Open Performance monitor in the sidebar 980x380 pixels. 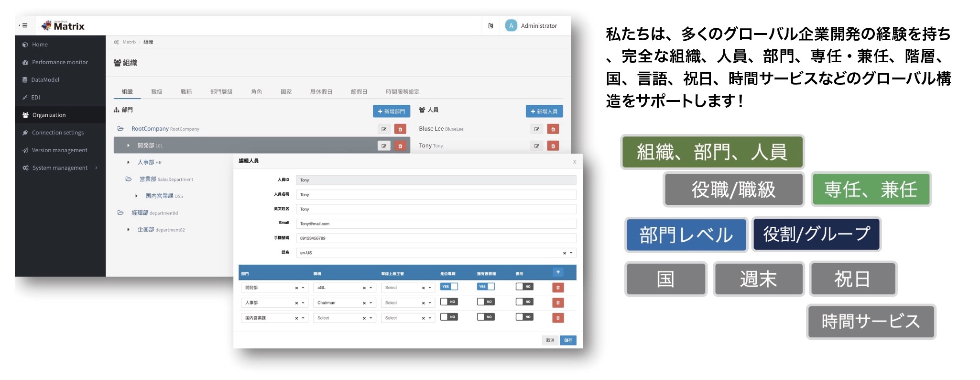(x=60, y=62)
